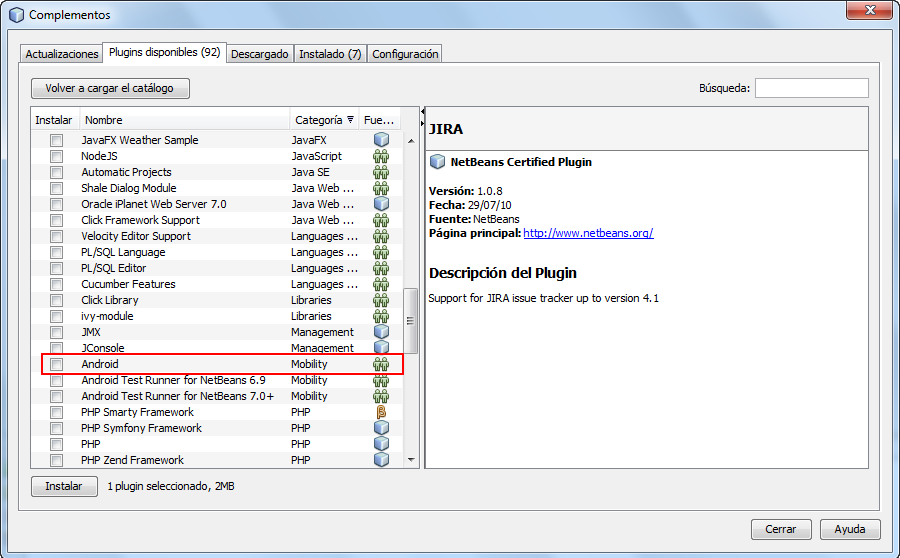Enable the PL/SQL Editor install checkbox

tap(56, 268)
